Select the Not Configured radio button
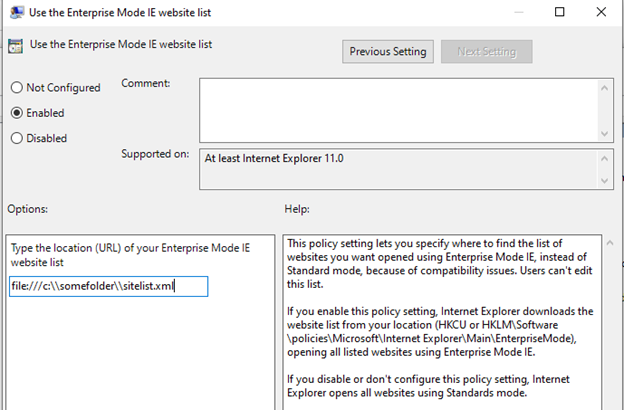The image size is (624, 410). coord(17,88)
